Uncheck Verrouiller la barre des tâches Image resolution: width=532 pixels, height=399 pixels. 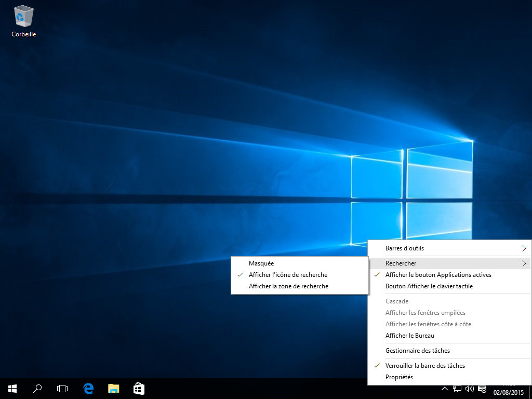(425, 366)
